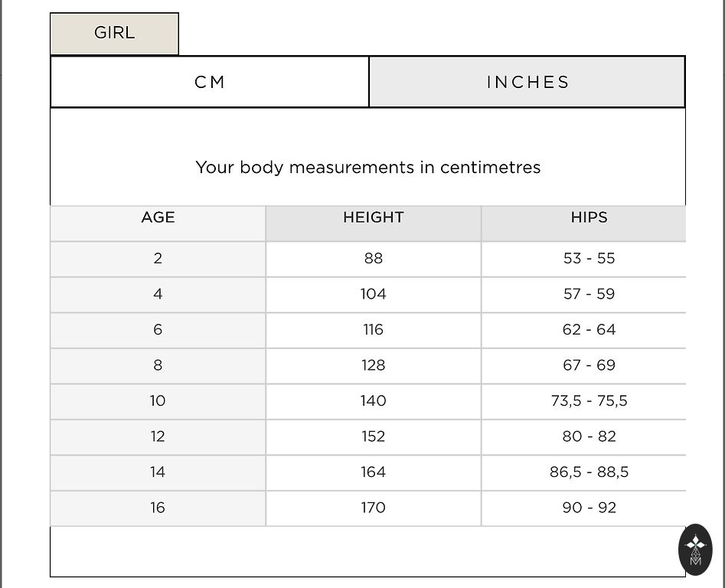Click the height value 104
Image resolution: width=725 pixels, height=588 pixels.
(373, 294)
